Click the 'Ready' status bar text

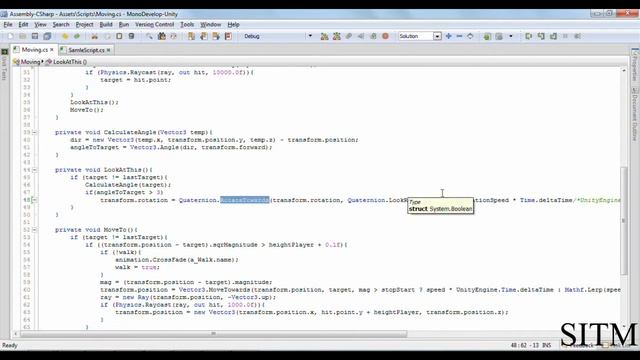point(10,345)
